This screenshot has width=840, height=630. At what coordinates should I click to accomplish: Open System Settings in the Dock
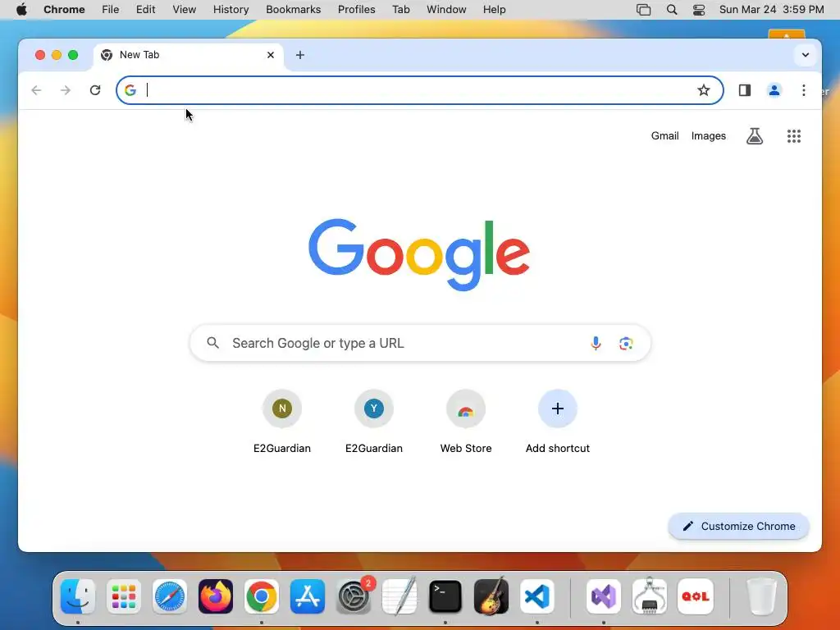tap(354, 596)
